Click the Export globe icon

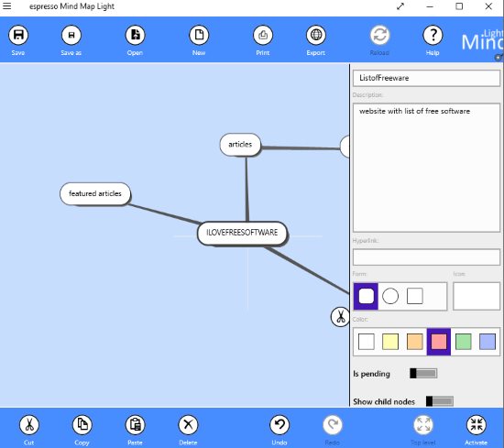(316, 35)
